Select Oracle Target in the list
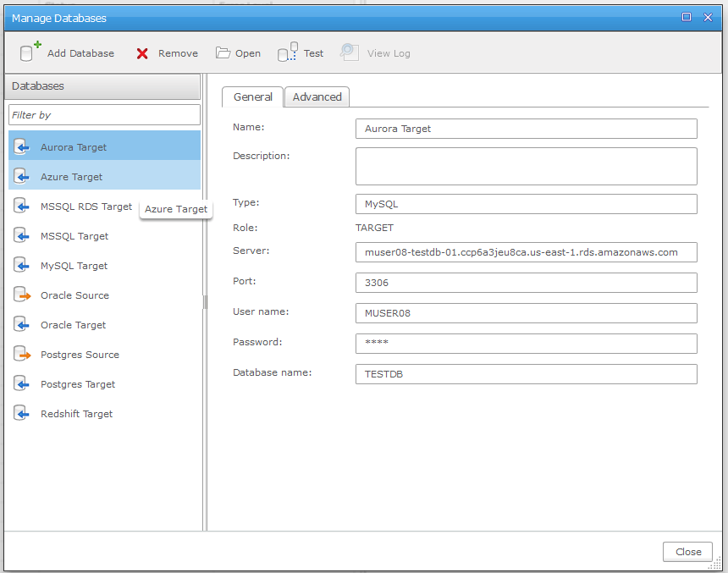This screenshot has height=573, width=728. (x=74, y=325)
